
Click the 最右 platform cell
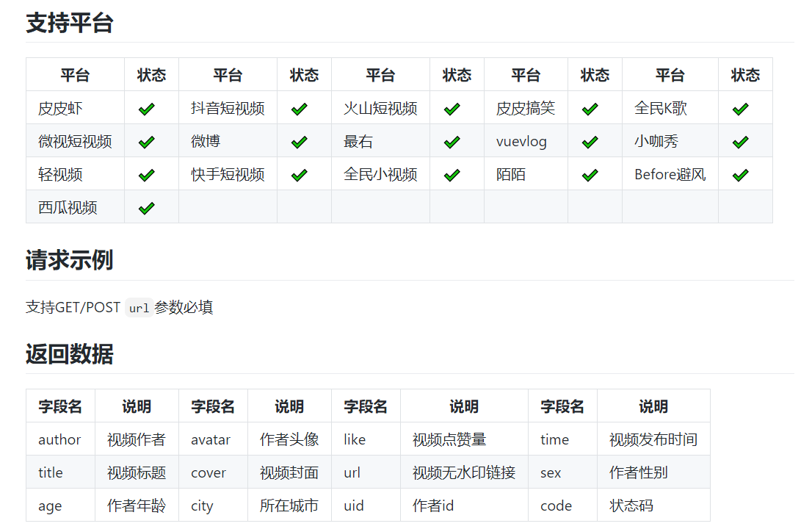[358, 142]
